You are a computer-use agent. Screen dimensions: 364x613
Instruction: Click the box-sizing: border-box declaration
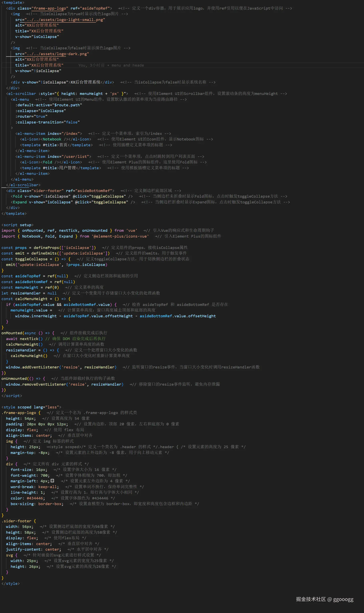37,504
